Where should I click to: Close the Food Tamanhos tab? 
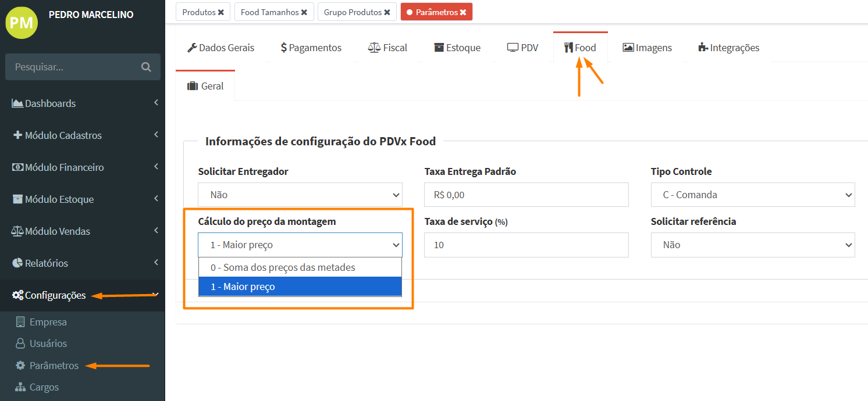304,12
